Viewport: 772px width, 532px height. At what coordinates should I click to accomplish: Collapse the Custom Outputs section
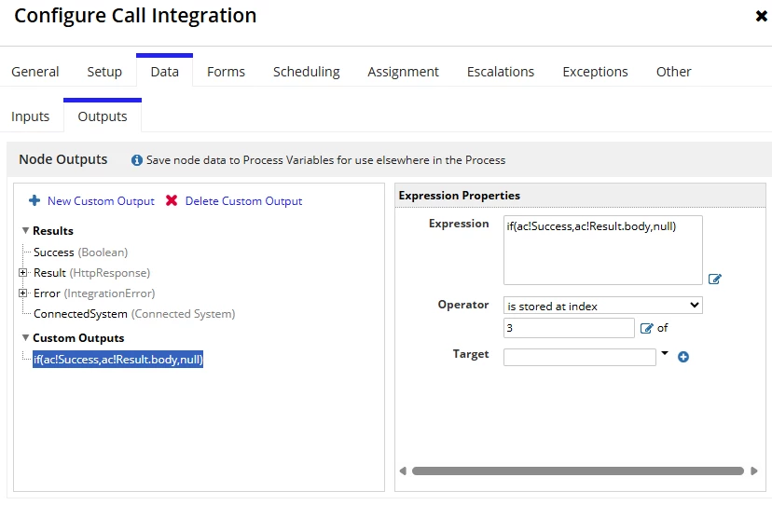point(25,337)
